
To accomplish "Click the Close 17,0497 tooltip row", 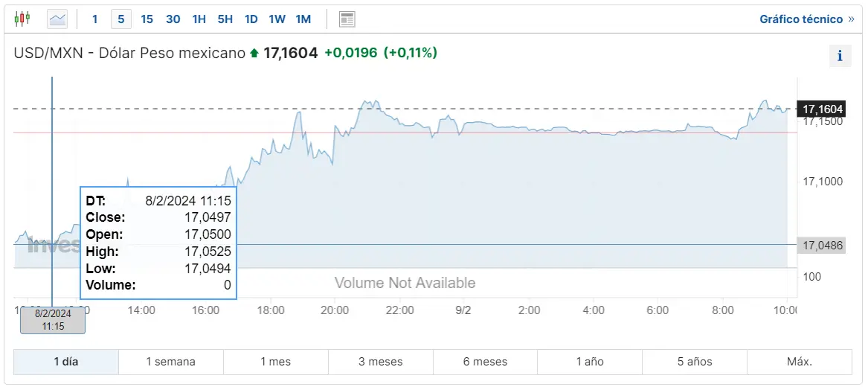I will coord(158,217).
